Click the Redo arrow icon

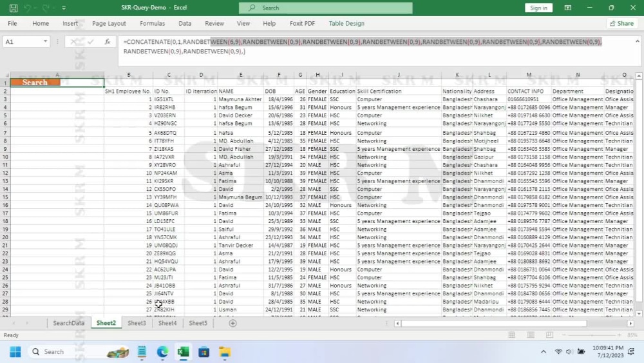pyautogui.click(x=46, y=8)
